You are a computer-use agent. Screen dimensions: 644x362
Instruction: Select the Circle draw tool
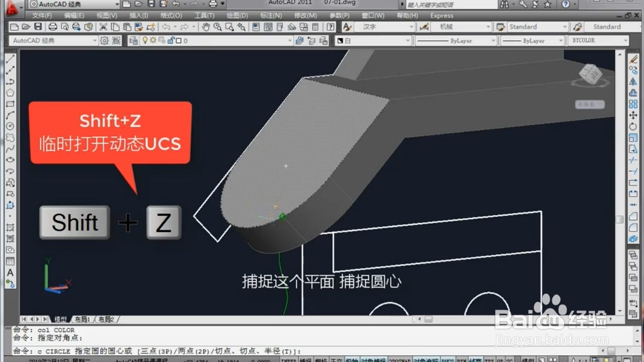click(x=10, y=126)
